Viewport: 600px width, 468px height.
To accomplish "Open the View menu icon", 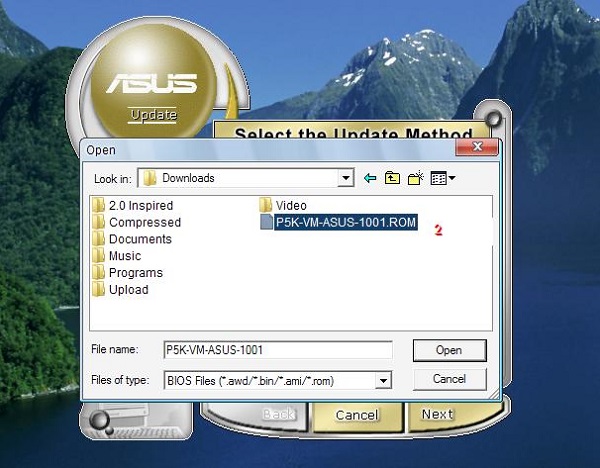I will 443,178.
